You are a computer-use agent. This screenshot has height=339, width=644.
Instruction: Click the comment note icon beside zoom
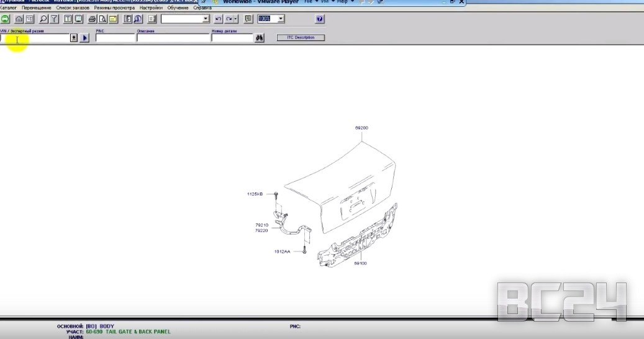pyautogui.click(x=248, y=19)
